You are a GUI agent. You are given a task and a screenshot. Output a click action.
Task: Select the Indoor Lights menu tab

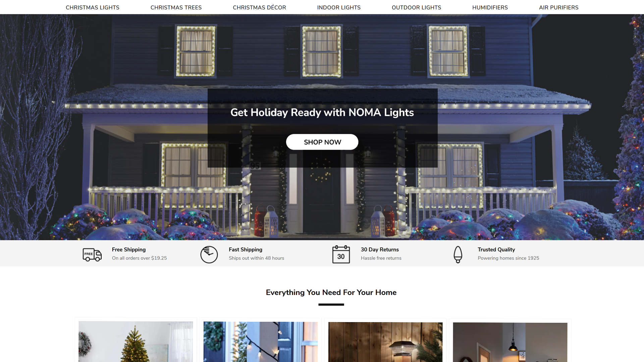[x=339, y=7]
